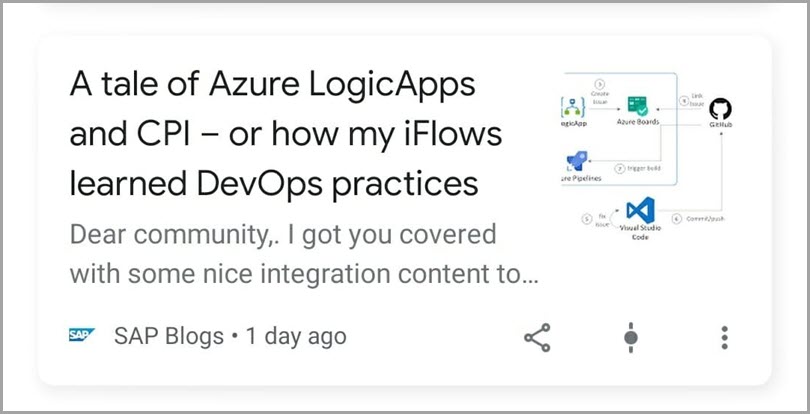Viewport: 810px width, 414px height.
Task: Click the 'Azure Boards' text label
Action: 637,122
